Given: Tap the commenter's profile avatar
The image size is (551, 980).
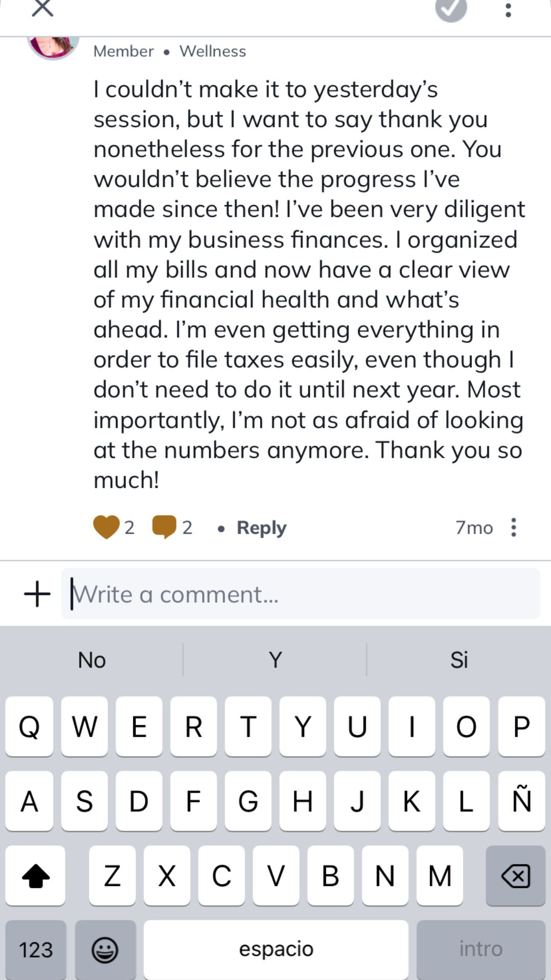Looking at the screenshot, I should [x=53, y=46].
